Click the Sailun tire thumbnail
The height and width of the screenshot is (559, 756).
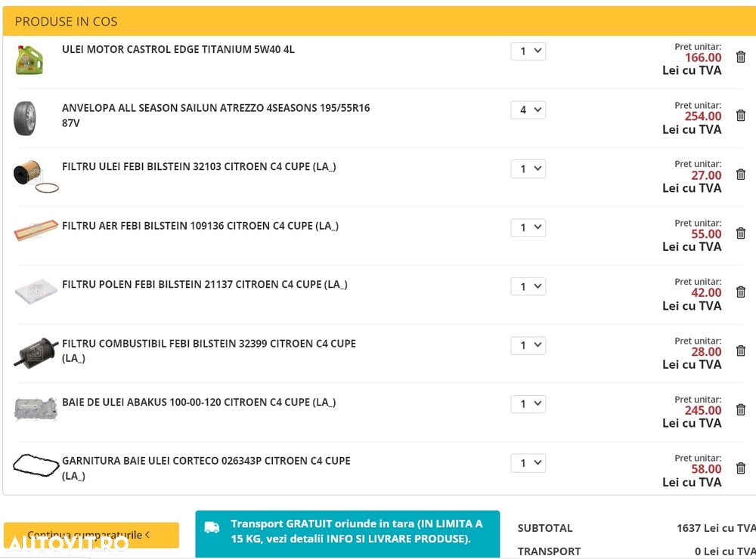tap(25, 118)
